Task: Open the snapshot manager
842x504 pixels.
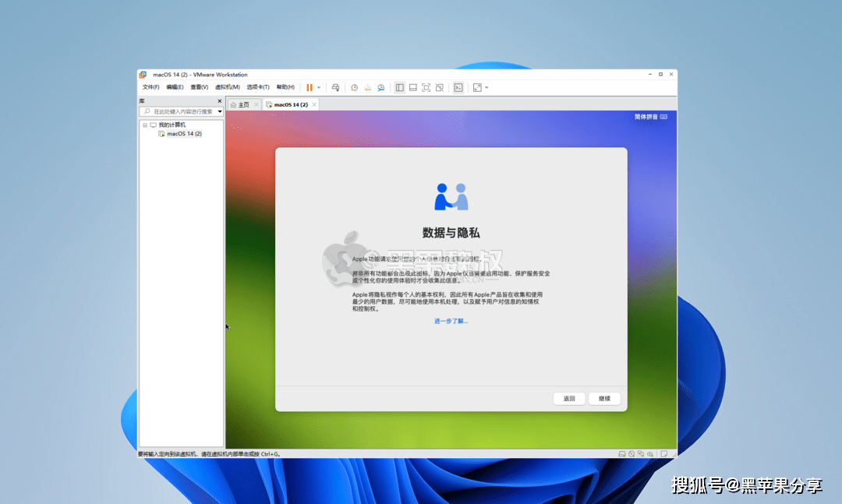Action: [380, 87]
